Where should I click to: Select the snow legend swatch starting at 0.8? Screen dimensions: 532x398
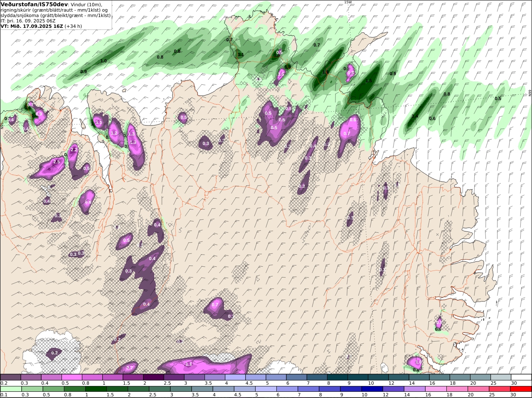(x=92, y=377)
